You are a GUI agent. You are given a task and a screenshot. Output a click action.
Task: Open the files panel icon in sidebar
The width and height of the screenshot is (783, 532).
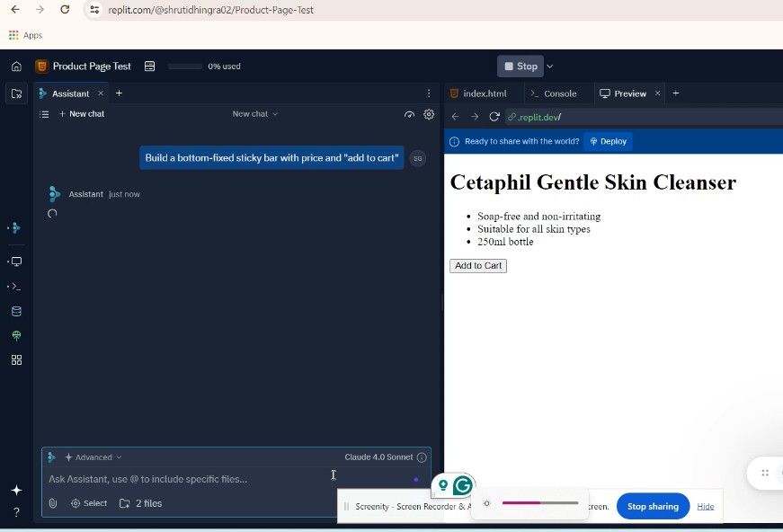coord(16,93)
